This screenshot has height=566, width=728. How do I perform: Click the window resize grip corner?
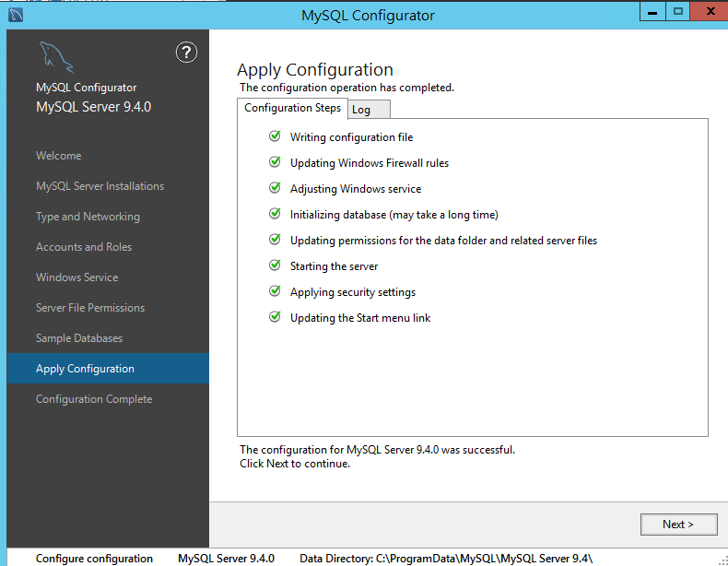(722, 560)
